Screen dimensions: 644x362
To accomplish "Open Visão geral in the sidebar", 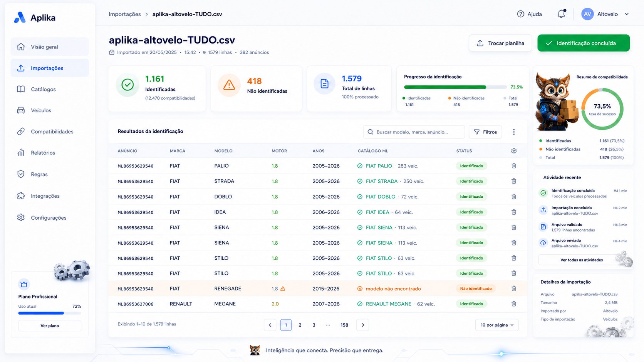I will [x=50, y=47].
